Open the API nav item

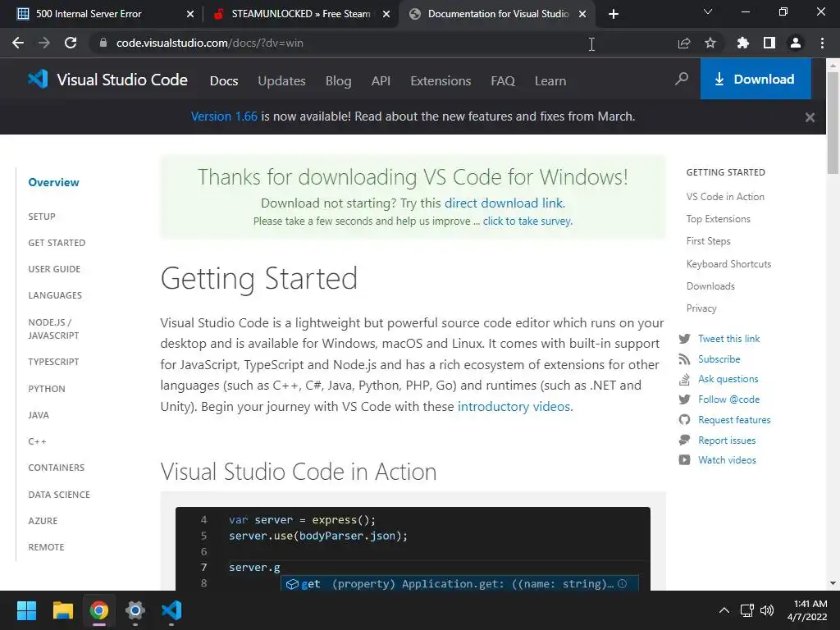tap(381, 81)
